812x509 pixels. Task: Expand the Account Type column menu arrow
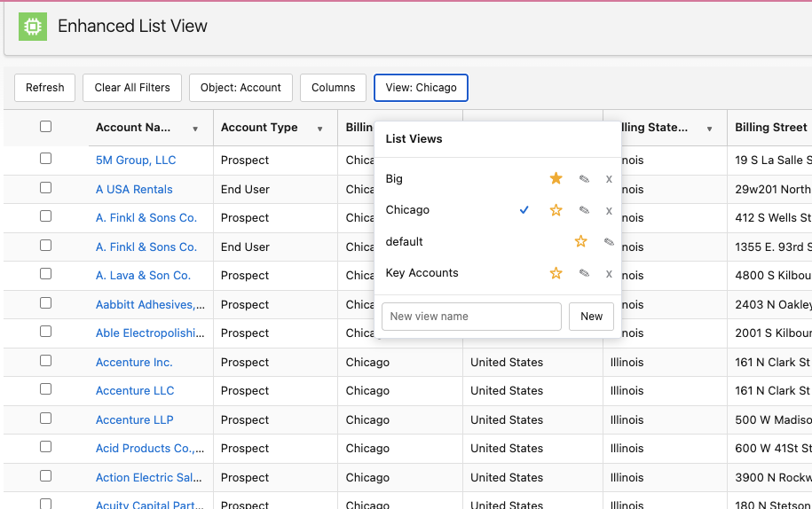(319, 129)
